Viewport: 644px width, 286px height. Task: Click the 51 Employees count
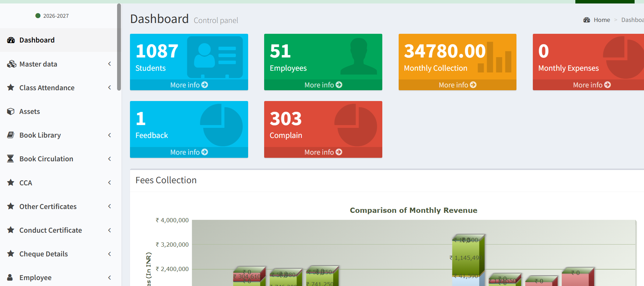pyautogui.click(x=280, y=51)
